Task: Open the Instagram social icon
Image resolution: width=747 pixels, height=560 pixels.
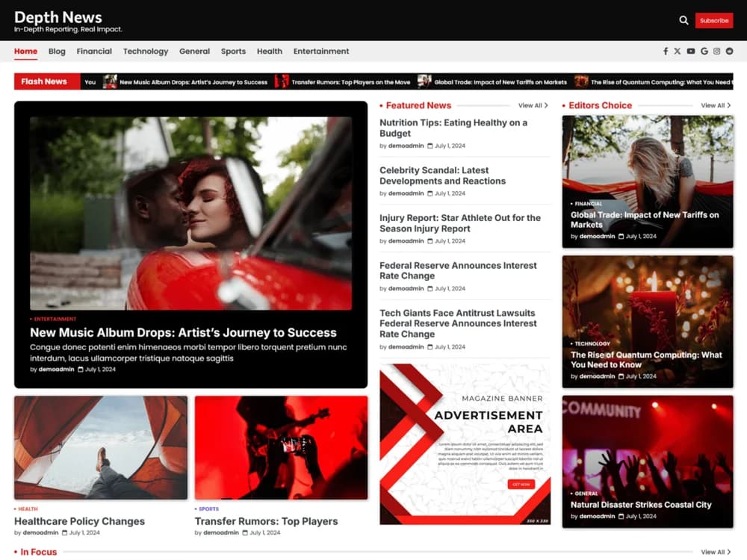Action: pos(717,51)
